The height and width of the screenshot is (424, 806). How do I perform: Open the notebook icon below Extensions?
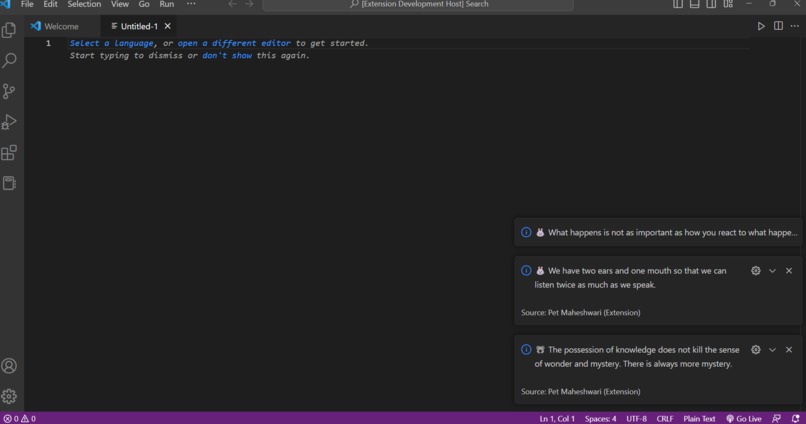9,183
